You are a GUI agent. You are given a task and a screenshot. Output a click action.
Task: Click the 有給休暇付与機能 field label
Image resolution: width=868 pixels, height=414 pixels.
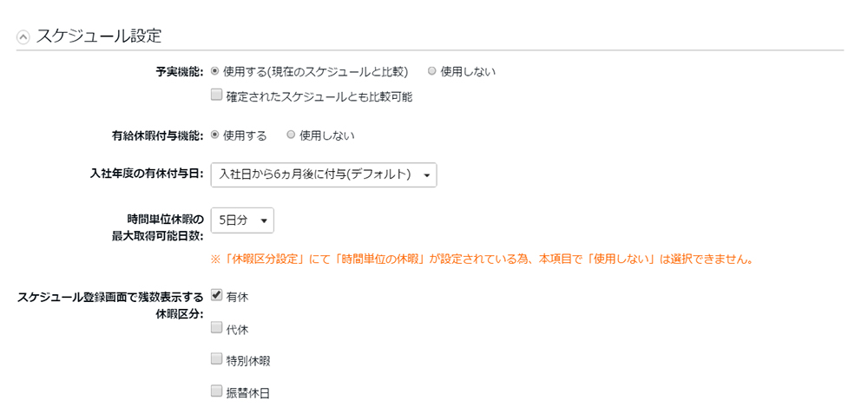point(158,135)
